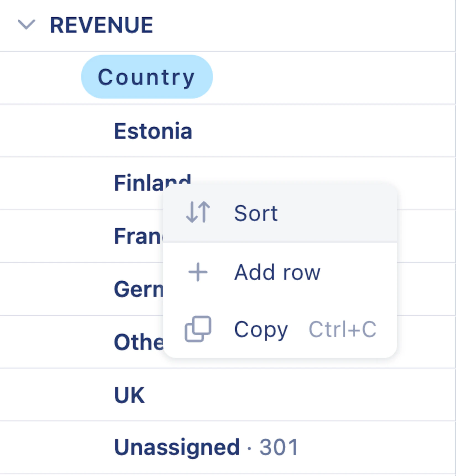Click the Ctrl+C shortcut hint
The width and height of the screenshot is (456, 476).
tap(342, 329)
